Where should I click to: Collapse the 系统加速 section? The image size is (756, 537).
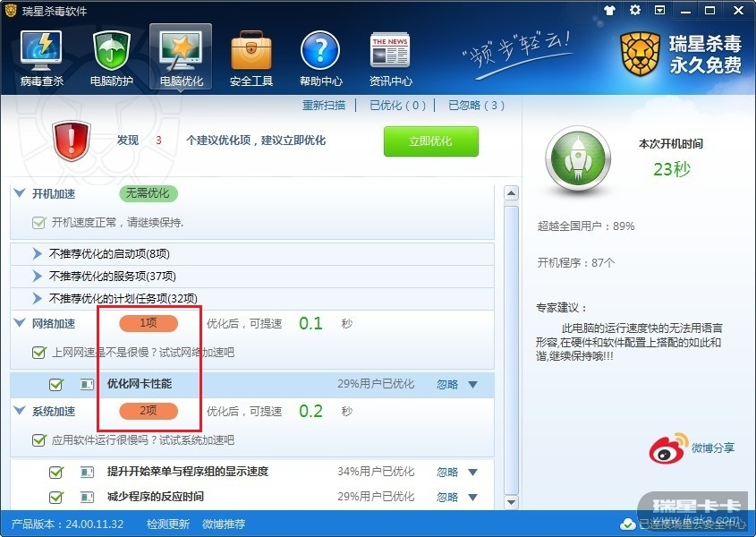20,411
